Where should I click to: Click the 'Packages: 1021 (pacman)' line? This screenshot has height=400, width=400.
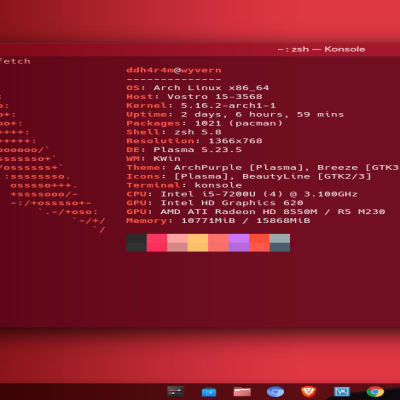point(204,123)
